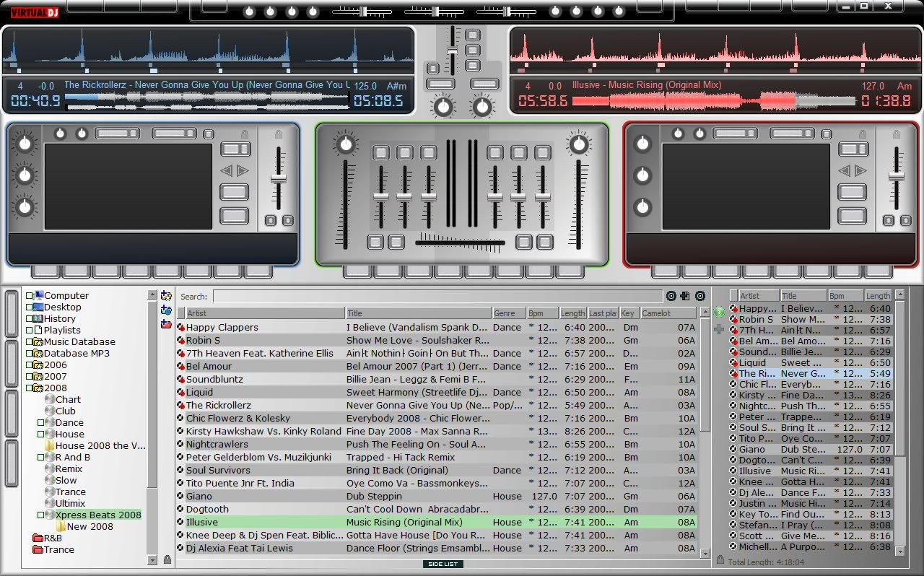Select The Ri... row in side list
Screen dimensions: 924x576
point(811,374)
